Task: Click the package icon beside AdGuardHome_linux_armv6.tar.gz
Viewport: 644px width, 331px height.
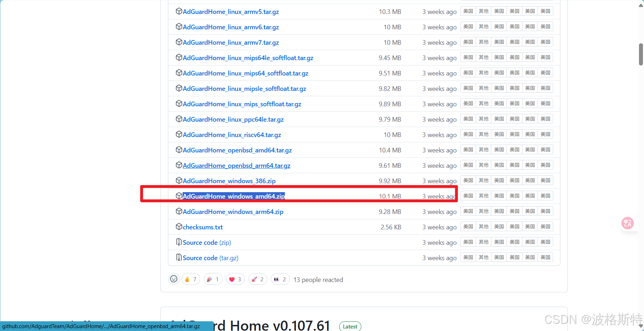Action: [x=179, y=27]
